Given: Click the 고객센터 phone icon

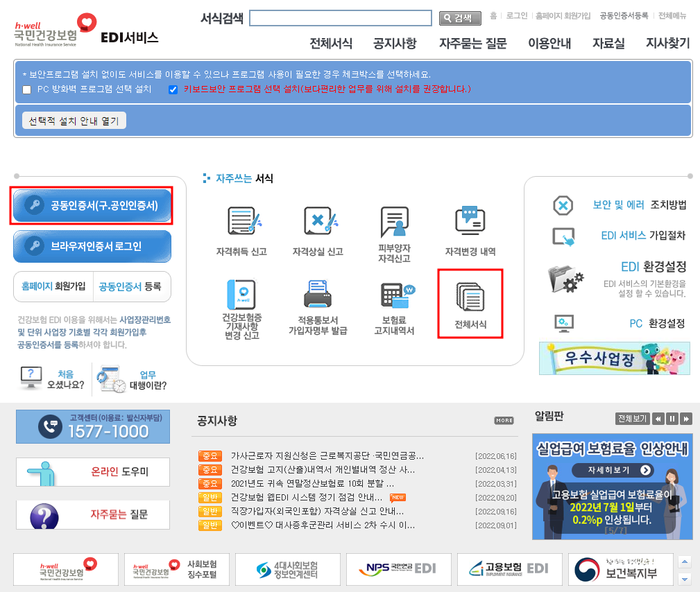Looking at the screenshot, I should [x=50, y=426].
